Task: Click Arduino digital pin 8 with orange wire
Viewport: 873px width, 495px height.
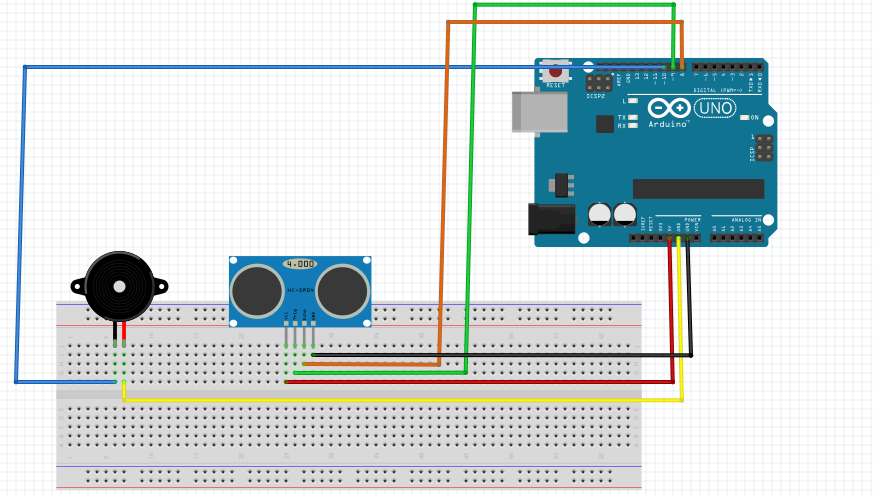Action: pos(682,67)
